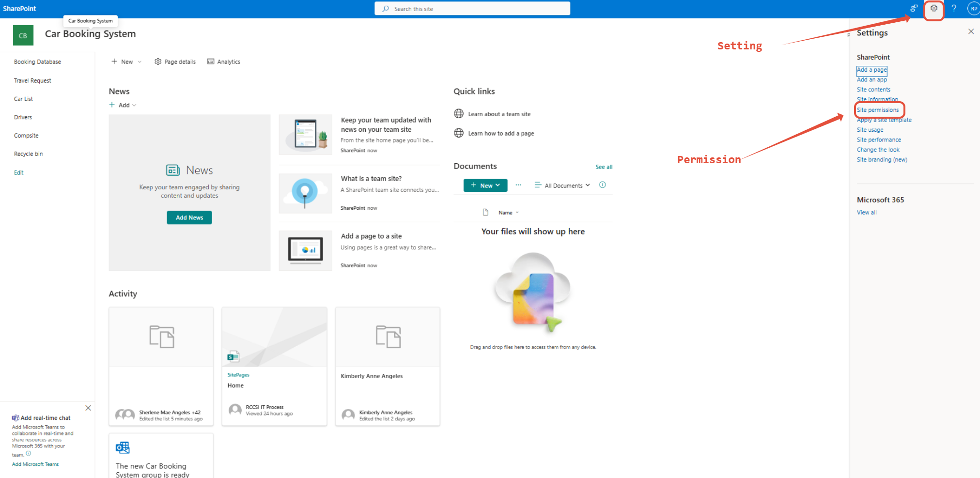Image resolution: width=980 pixels, height=478 pixels.
Task: Open the 'Keep your team updated' news thumbnail
Action: click(x=306, y=135)
